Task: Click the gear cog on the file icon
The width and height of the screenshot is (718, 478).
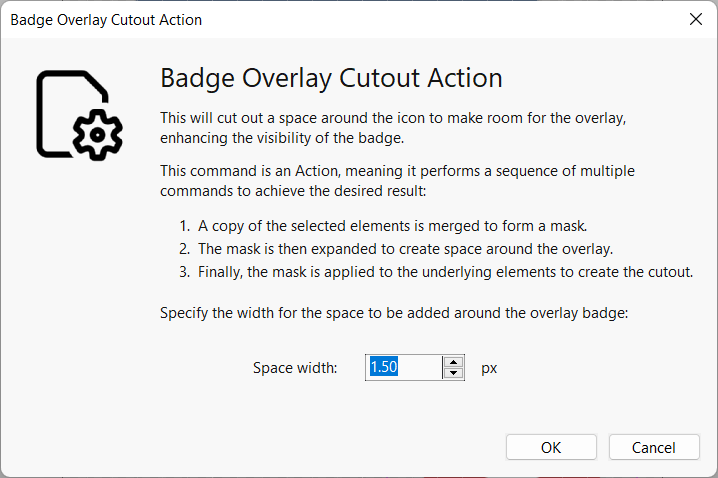Action: coord(99,135)
